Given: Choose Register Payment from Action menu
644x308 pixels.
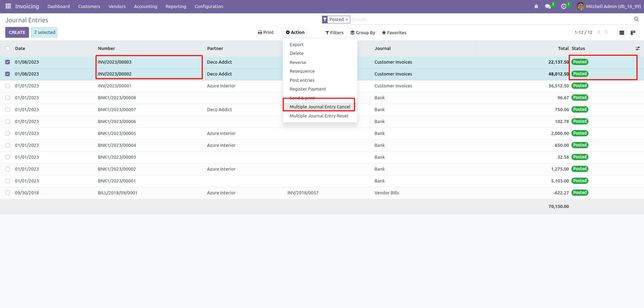Looking at the screenshot, I should [x=308, y=89].
